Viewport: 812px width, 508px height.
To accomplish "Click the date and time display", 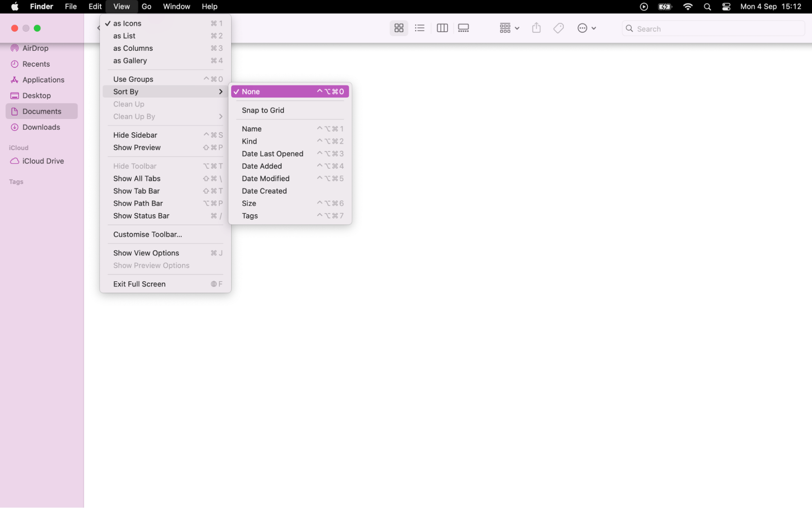I will pyautogui.click(x=771, y=7).
